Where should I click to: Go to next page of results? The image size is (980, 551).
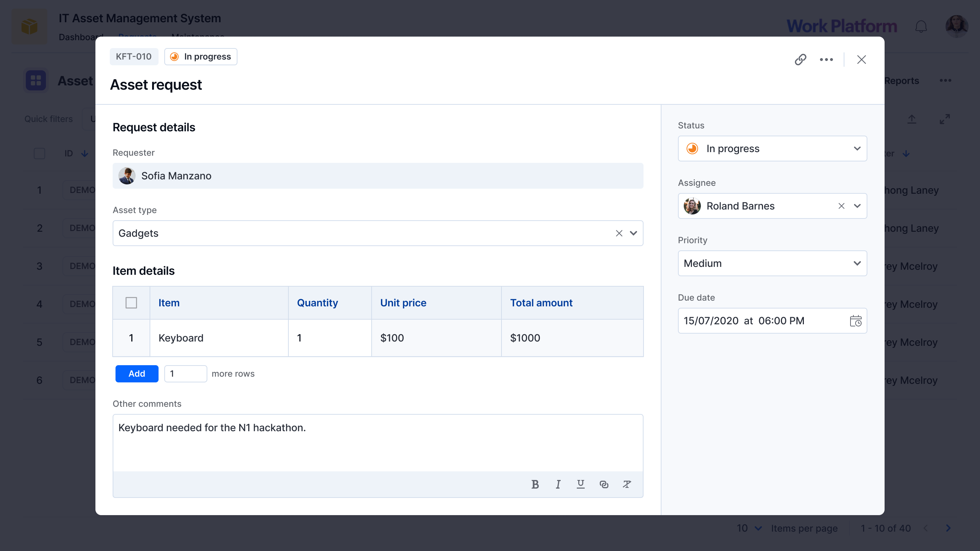click(948, 528)
